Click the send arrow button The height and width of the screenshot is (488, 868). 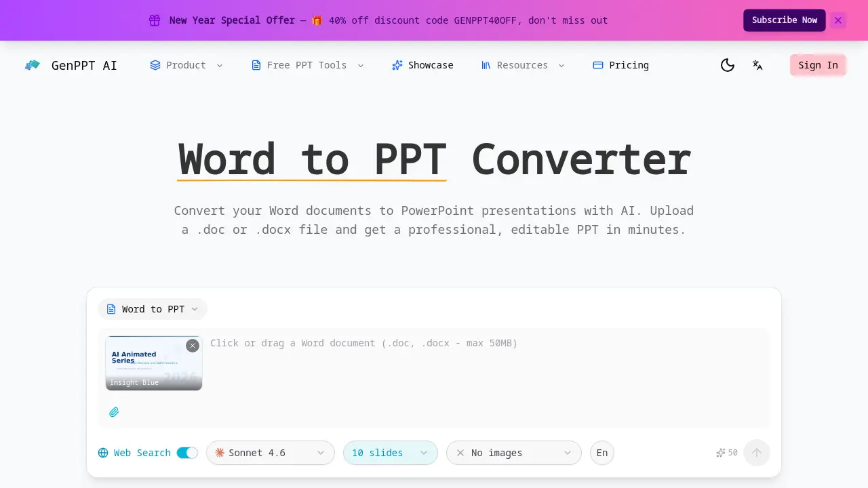(x=757, y=453)
